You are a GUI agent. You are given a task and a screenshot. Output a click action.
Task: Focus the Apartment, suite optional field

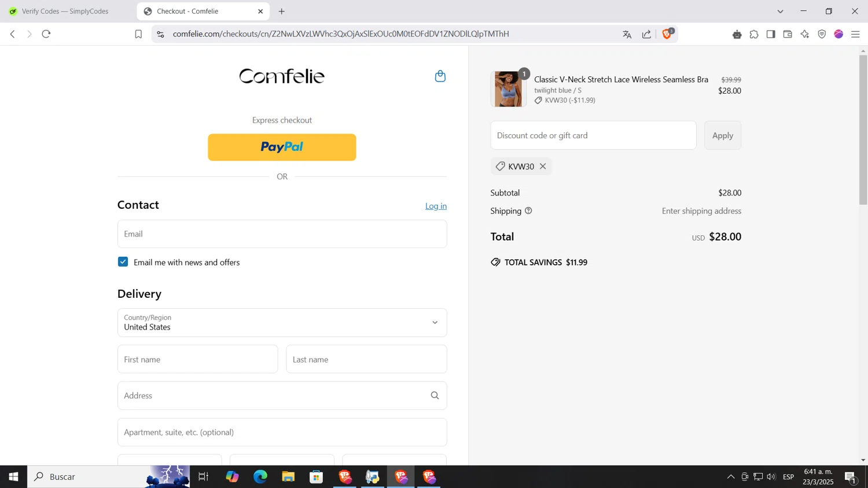[x=282, y=432]
